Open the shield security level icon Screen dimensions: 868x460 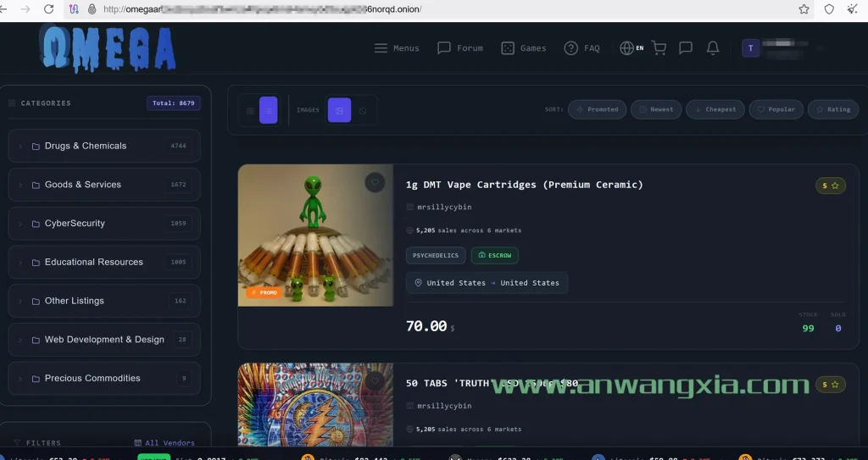829,8
